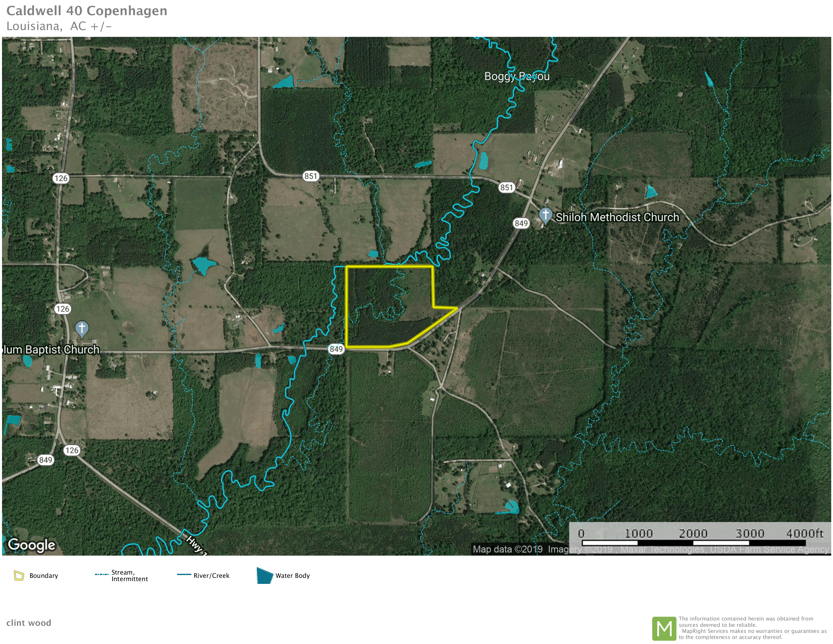Viewport: 833px width, 644px height.
Task: Click the yellow Boundary legend icon
Action: [x=19, y=575]
